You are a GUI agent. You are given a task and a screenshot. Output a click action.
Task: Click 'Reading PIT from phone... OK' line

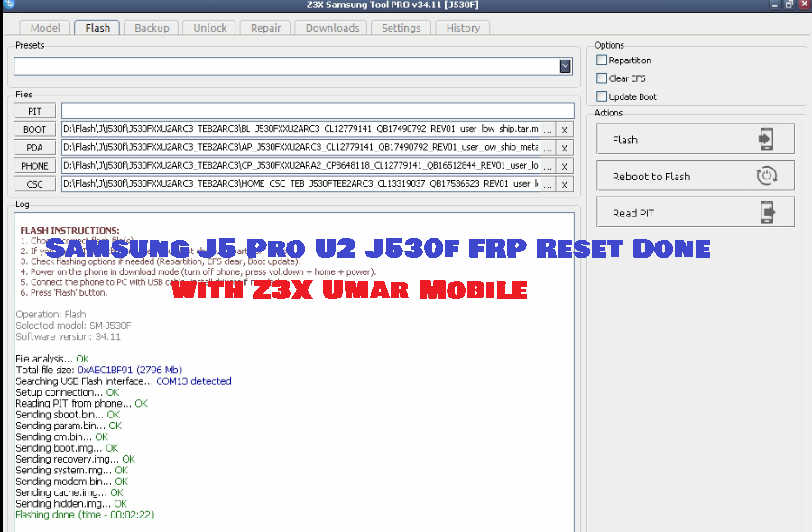81,404
